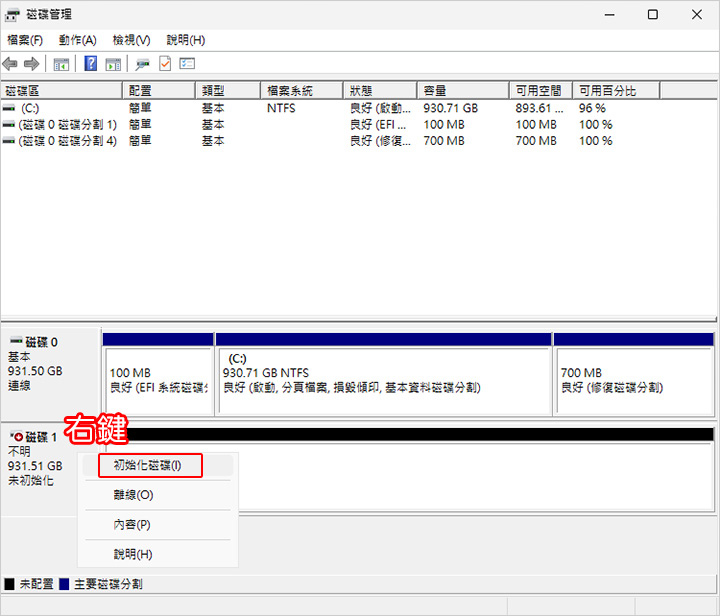Click the show/hide action pane toolbar icon

tap(113, 64)
